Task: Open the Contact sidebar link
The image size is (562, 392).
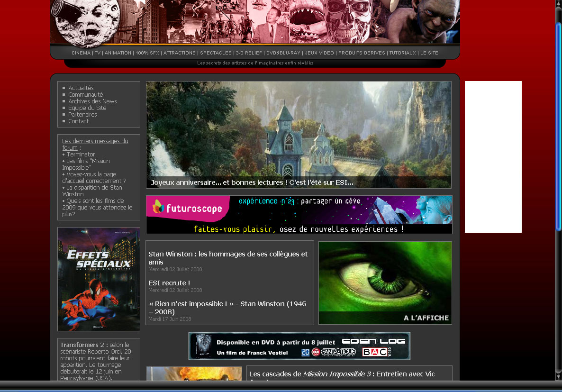Action: (x=78, y=121)
